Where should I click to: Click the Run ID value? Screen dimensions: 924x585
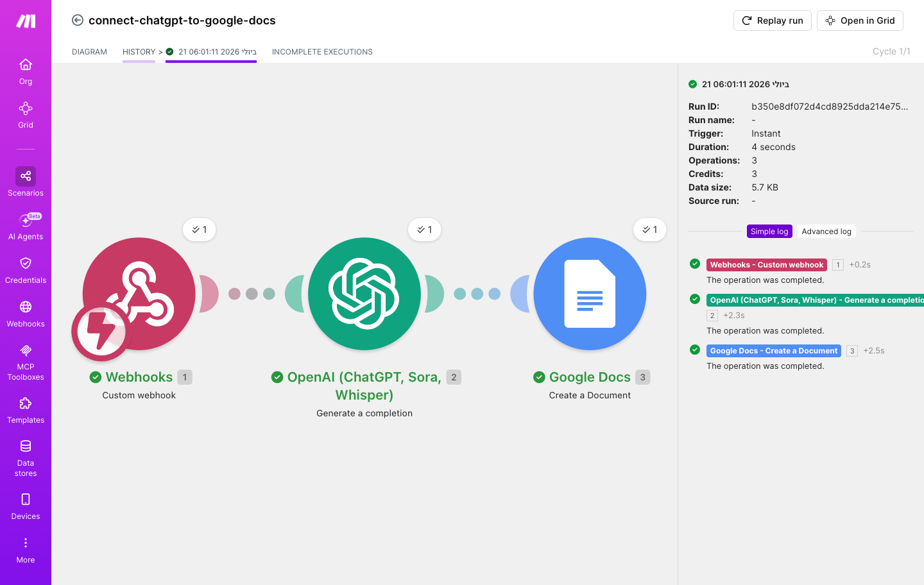pyautogui.click(x=830, y=106)
